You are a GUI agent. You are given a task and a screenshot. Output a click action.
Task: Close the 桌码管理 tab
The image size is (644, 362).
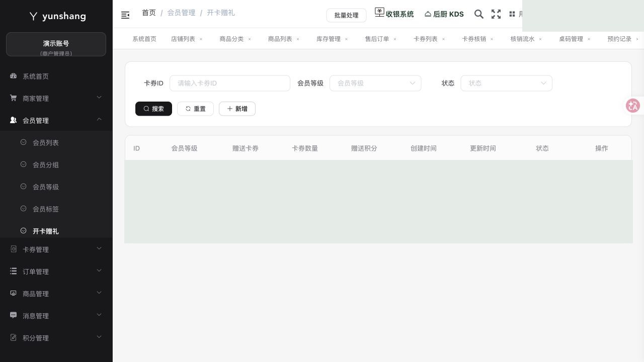[589, 39]
